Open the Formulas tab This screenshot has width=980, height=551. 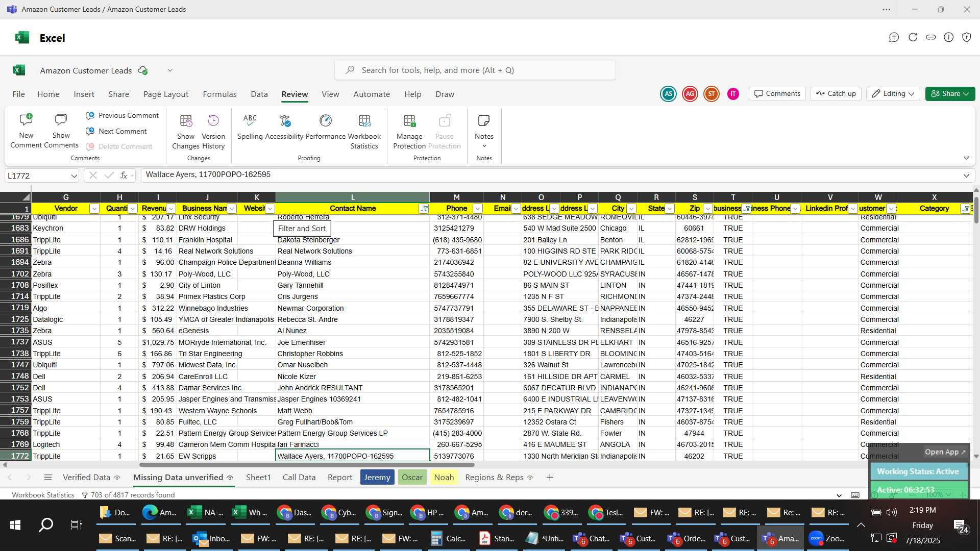(x=219, y=94)
